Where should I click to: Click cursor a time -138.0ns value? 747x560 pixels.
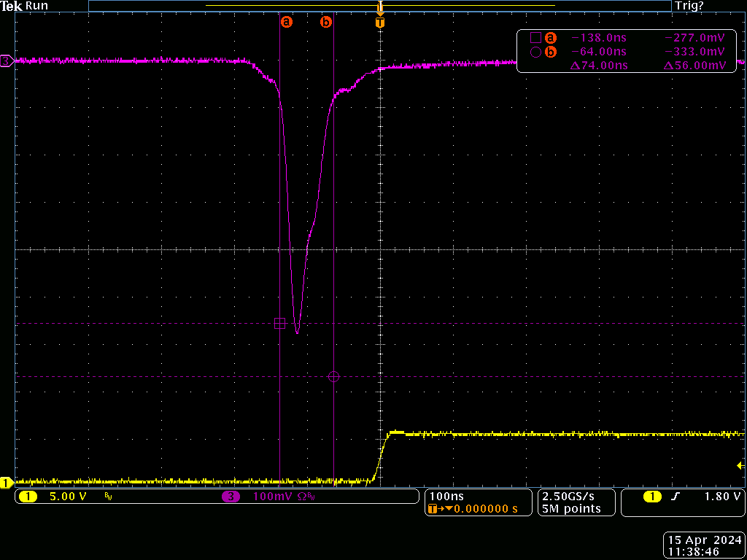(598, 38)
